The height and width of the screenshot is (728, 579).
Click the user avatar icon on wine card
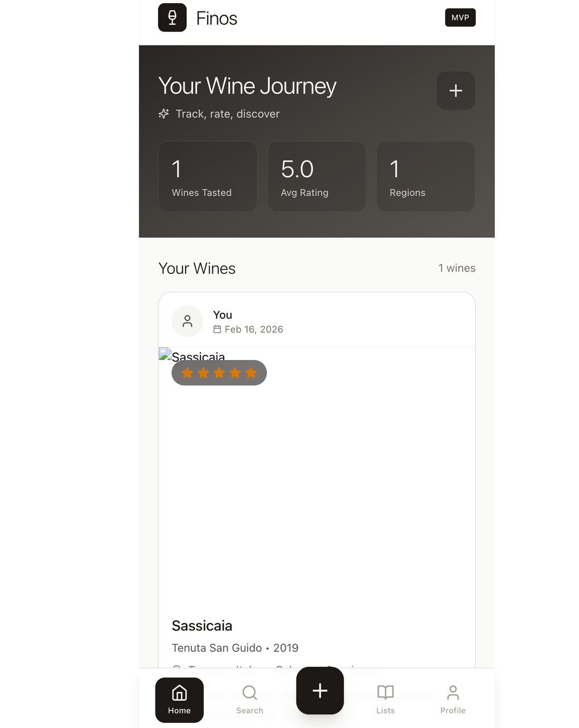[187, 321]
